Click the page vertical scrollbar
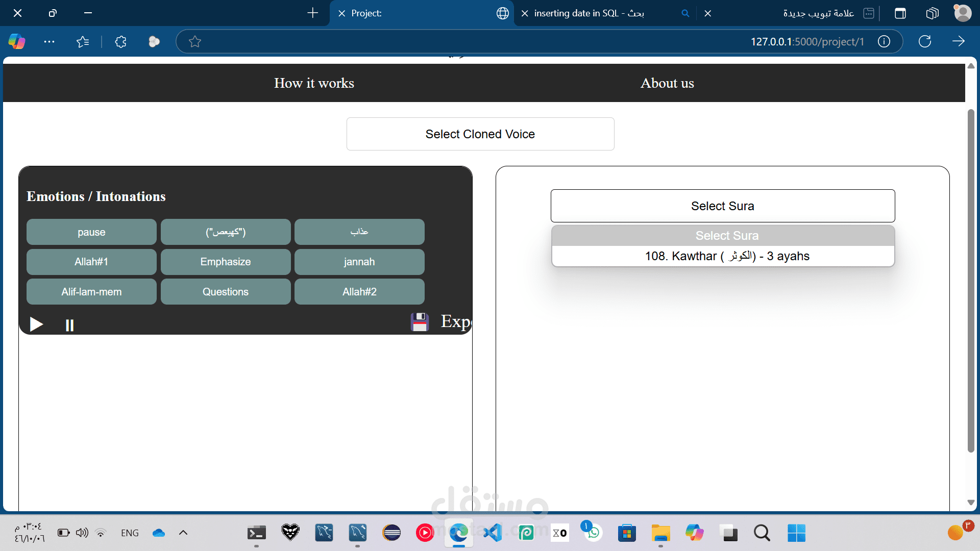Screen dimensions: 980x551 [x=971, y=281]
